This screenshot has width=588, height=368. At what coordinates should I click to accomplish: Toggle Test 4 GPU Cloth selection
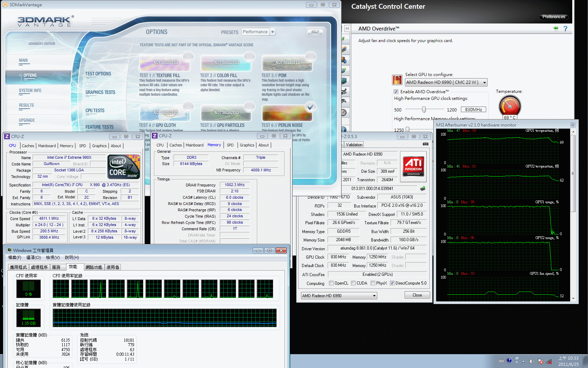[x=188, y=107]
